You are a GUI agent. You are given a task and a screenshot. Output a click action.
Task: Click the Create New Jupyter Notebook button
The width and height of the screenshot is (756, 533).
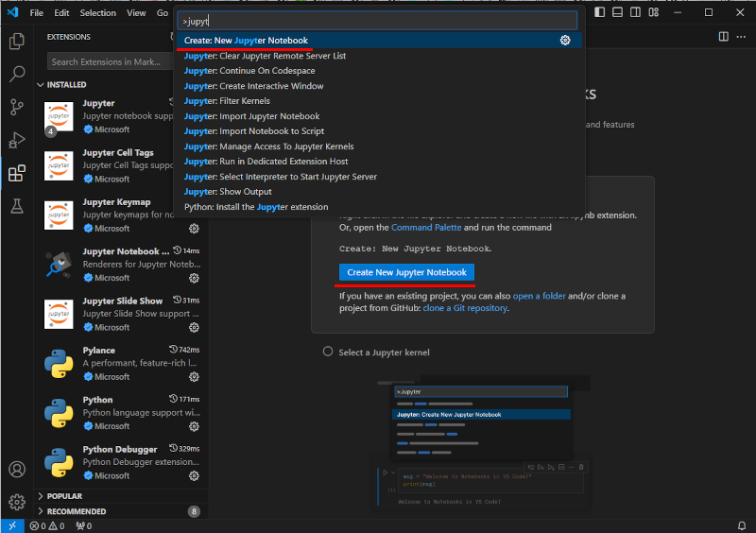(x=406, y=272)
